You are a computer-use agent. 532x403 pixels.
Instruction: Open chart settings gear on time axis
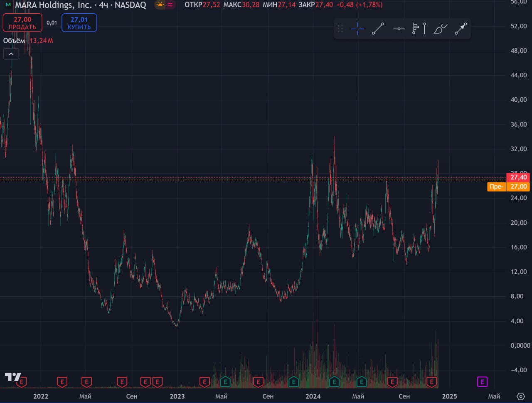click(x=520, y=396)
